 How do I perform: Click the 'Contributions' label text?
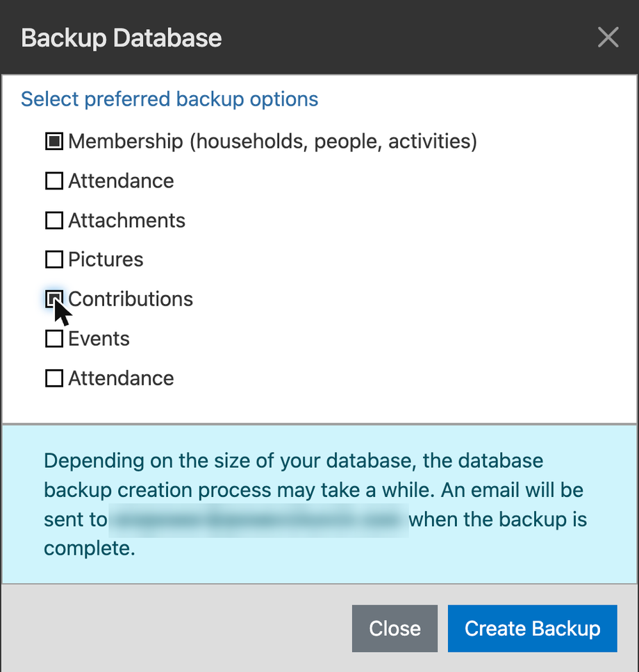(131, 299)
